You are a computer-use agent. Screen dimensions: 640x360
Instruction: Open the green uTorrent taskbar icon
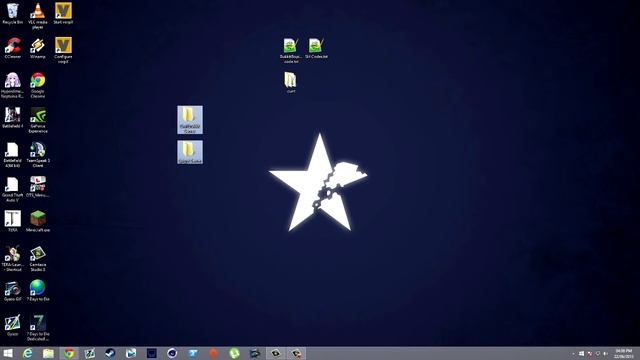pos(234,353)
